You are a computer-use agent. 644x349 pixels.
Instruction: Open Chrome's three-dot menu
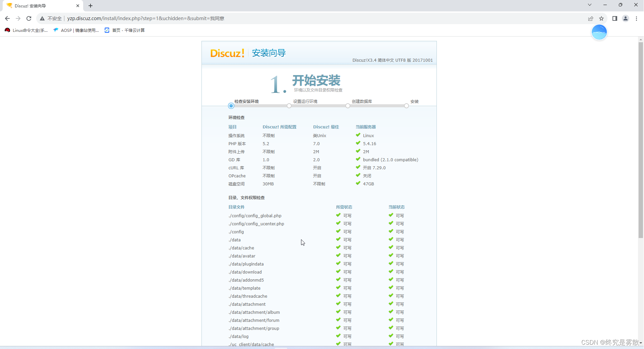(636, 18)
